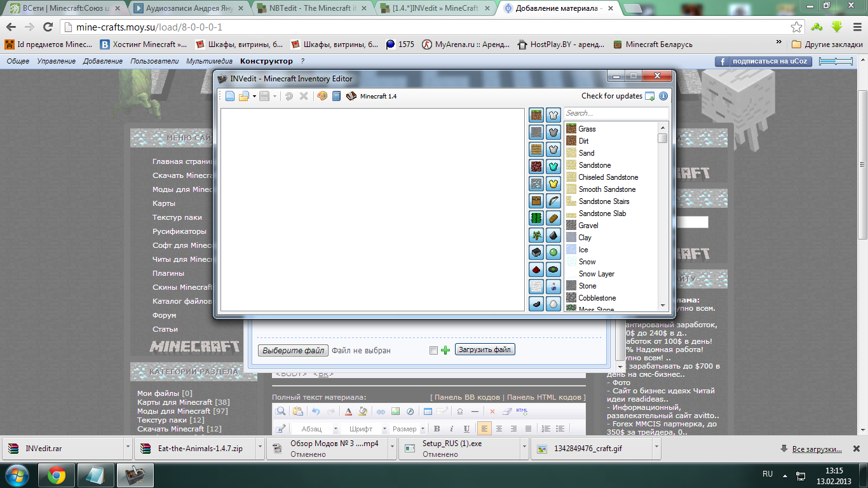Open the Панель BB кодов link
Viewport: 868px width, 488px height.
click(466, 397)
